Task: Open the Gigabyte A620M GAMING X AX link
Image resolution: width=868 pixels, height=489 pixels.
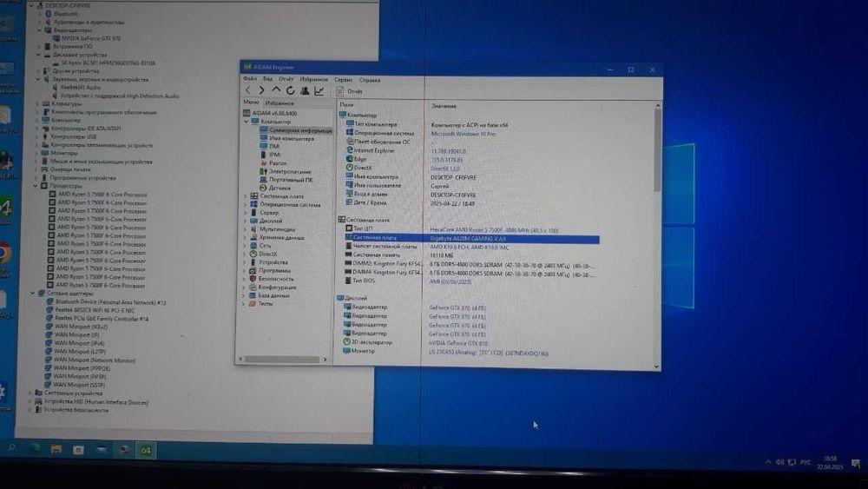Action: [x=467, y=239]
